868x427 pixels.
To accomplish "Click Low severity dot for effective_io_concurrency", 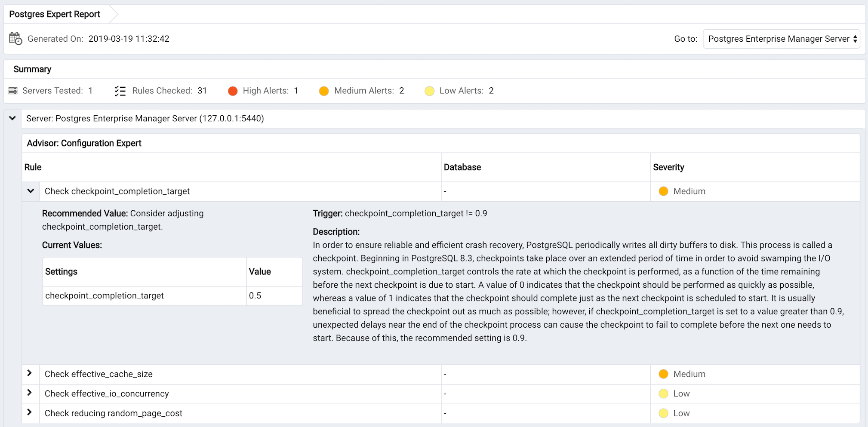I will coord(663,393).
